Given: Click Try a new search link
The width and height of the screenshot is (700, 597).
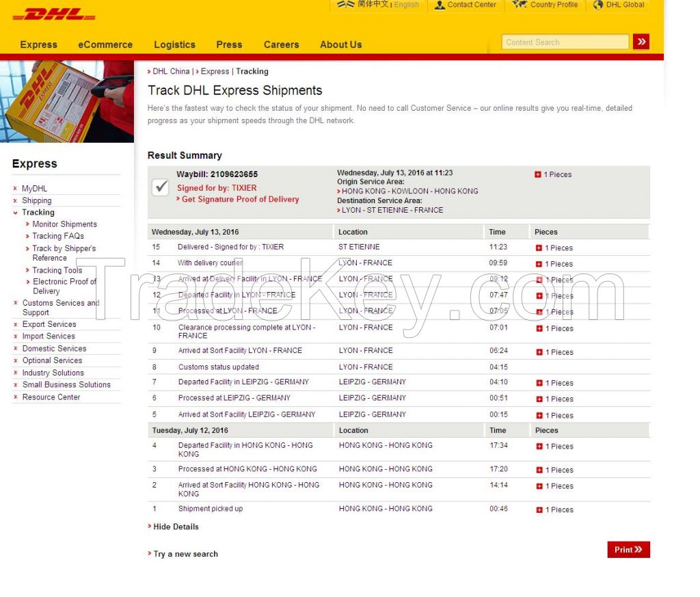Looking at the screenshot, I should point(186,554).
